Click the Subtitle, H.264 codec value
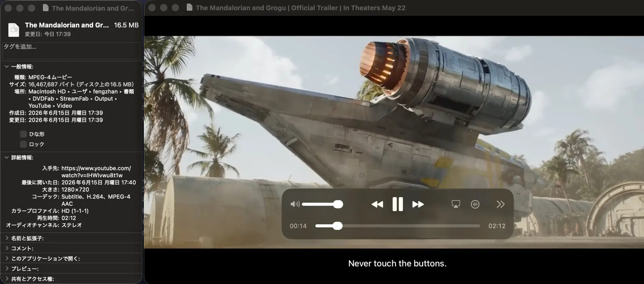This screenshot has height=284, width=644. 96,200
